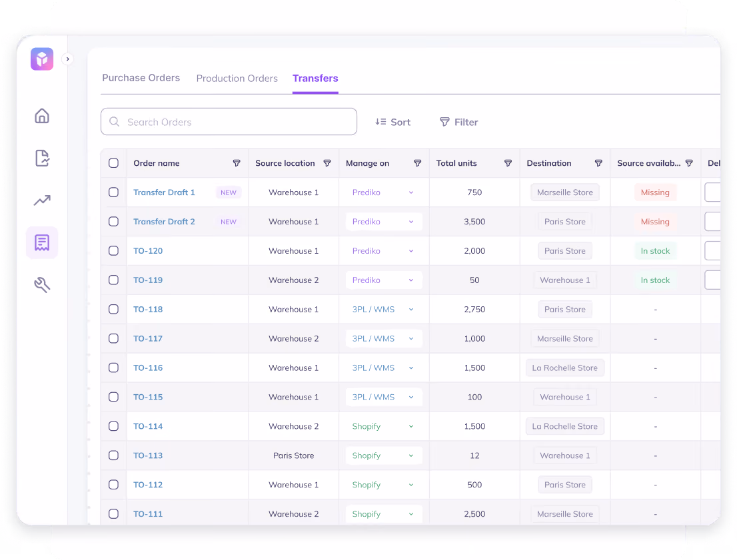This screenshot has height=560, width=737.
Task: Check the Transfer Draft 1 row checkbox
Action: coord(113,192)
